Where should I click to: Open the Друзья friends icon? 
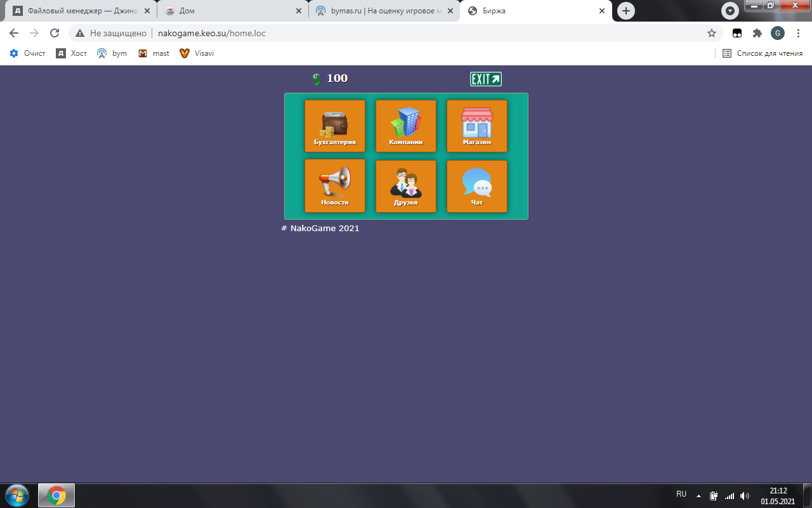coord(405,185)
